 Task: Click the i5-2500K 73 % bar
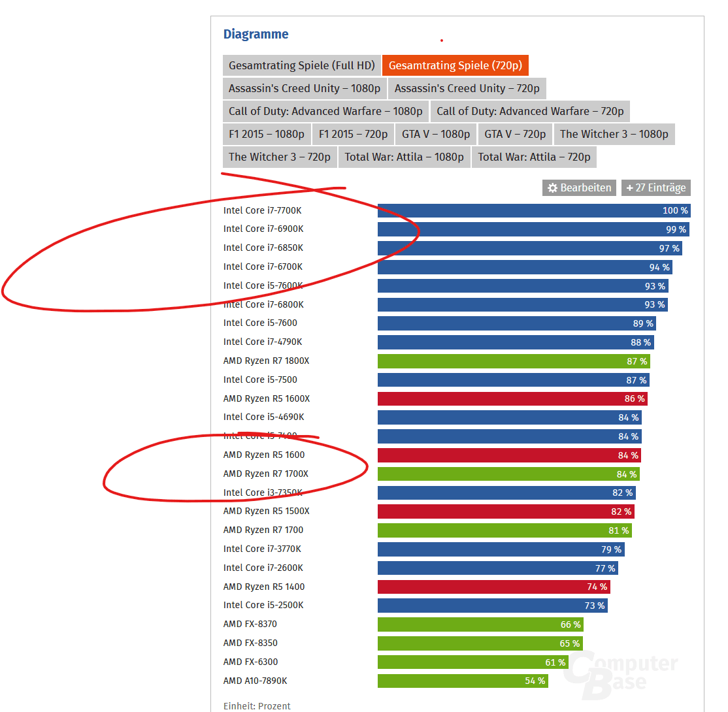click(x=493, y=606)
